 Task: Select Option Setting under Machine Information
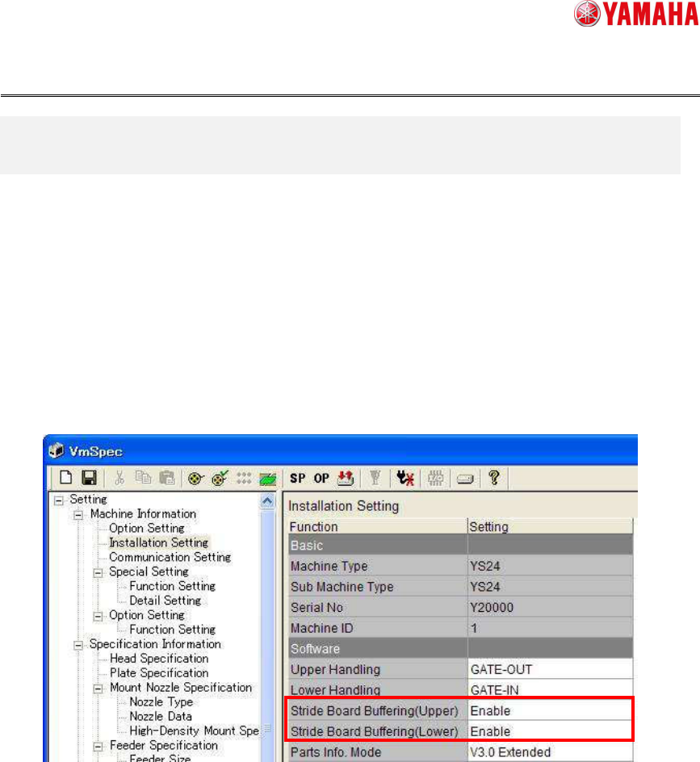click(x=147, y=528)
